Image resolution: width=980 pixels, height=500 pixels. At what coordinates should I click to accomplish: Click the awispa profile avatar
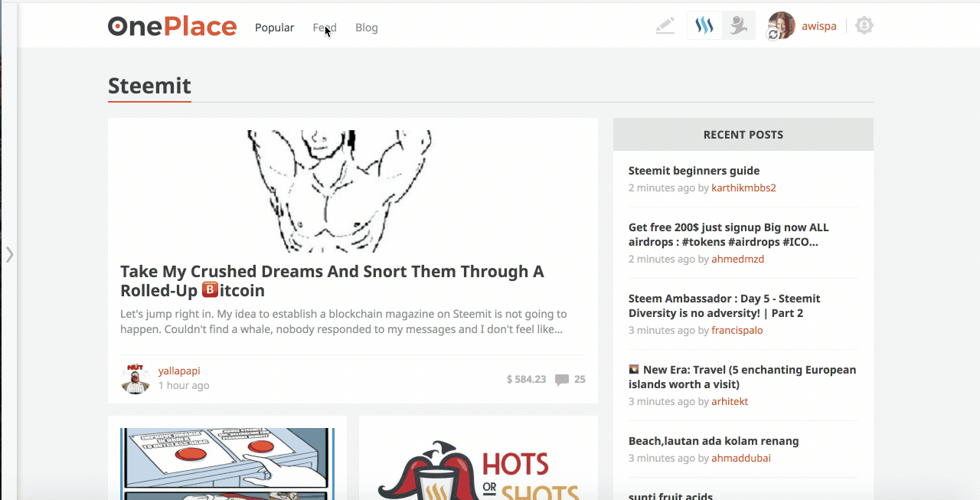click(781, 26)
